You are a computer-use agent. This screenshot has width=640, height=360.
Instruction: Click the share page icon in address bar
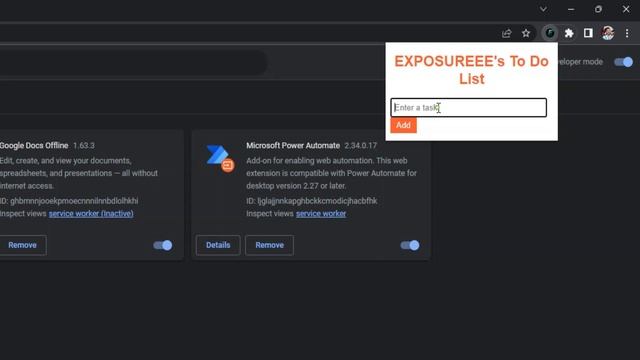[507, 33]
